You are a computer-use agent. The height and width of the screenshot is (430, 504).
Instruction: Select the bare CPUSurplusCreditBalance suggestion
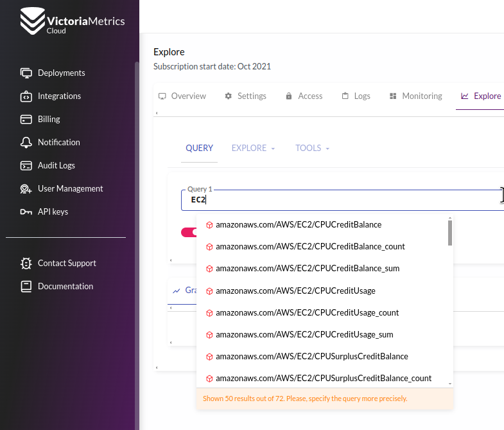click(x=322, y=357)
